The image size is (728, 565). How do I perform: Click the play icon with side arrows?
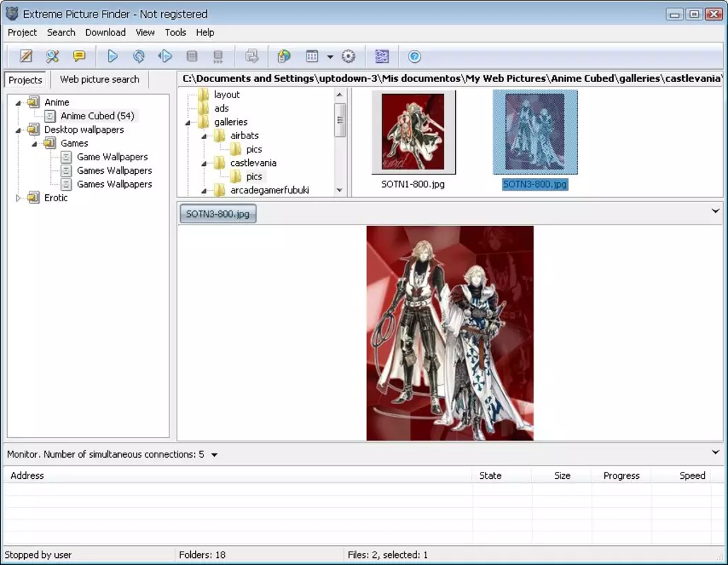[165, 56]
